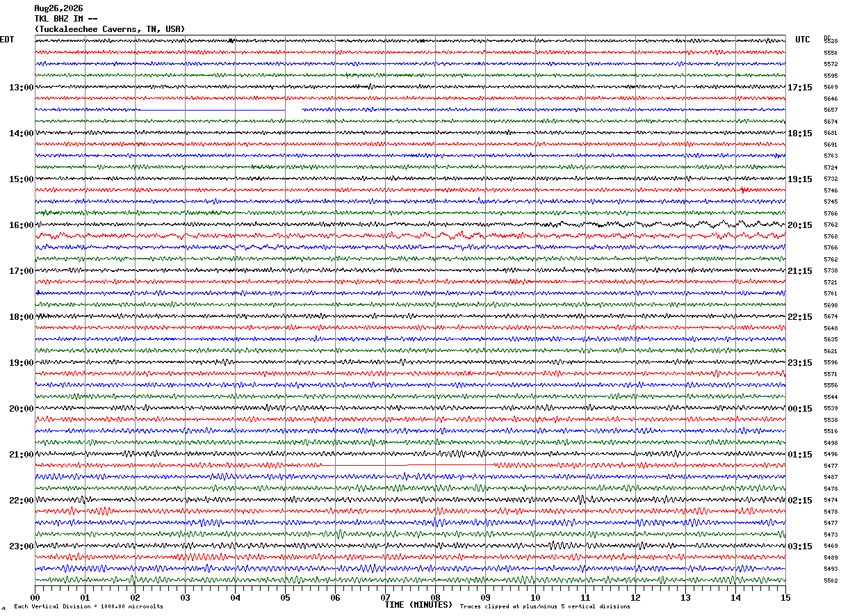Click the EDT column header
The image size is (841, 616).
click(7, 40)
